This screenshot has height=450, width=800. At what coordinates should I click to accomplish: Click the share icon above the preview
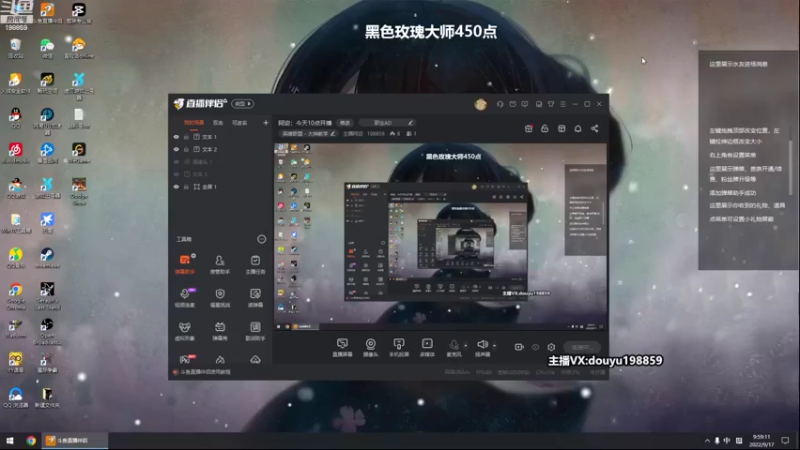click(594, 129)
